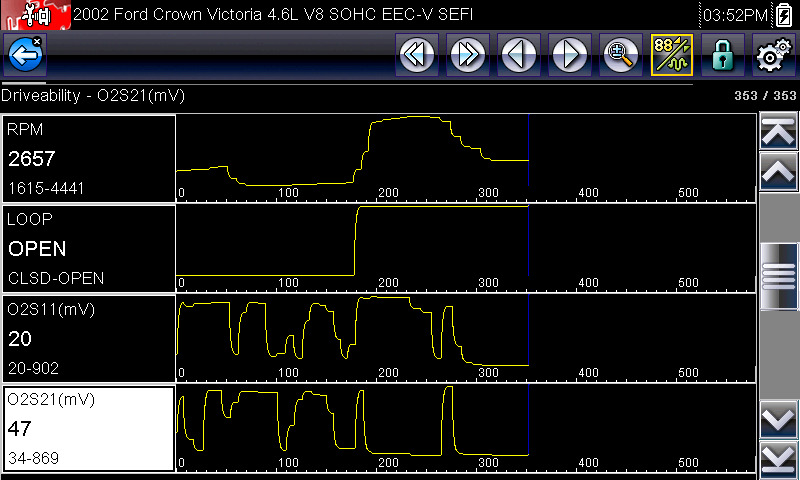Select the O2S11(mV) parameter panel

tap(89, 338)
